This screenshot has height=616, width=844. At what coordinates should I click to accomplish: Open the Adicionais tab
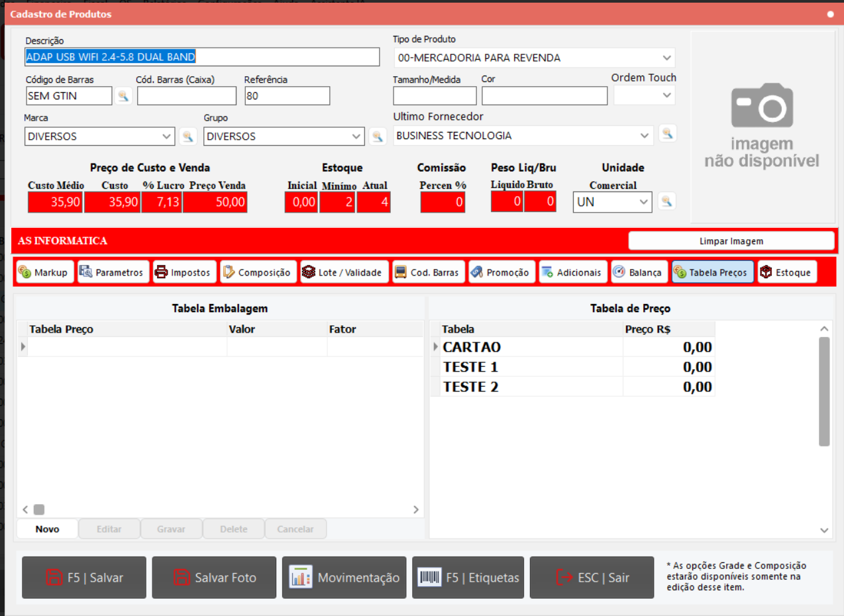(x=572, y=272)
